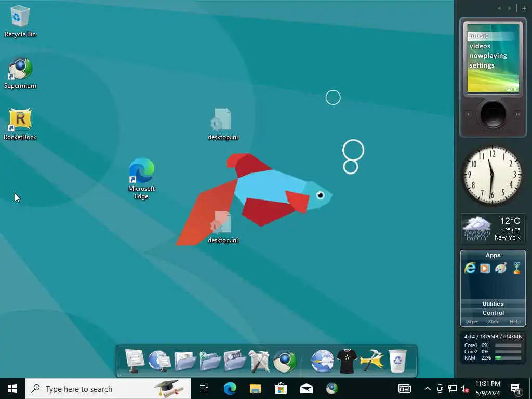This screenshot has width=532, height=399.
Task: Open the Paint palette icon in Apps gadget
Action: click(x=501, y=268)
